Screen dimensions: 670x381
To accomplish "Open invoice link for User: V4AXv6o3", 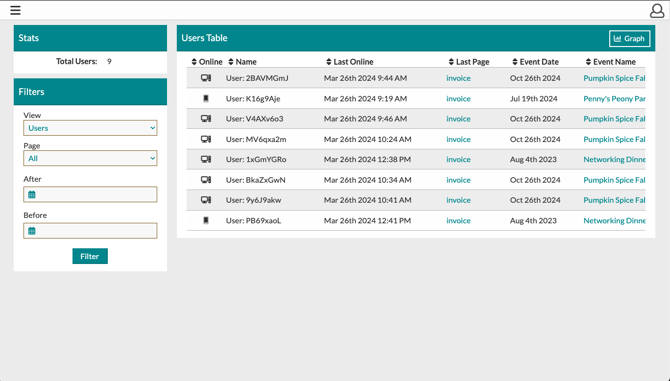I will 458,119.
